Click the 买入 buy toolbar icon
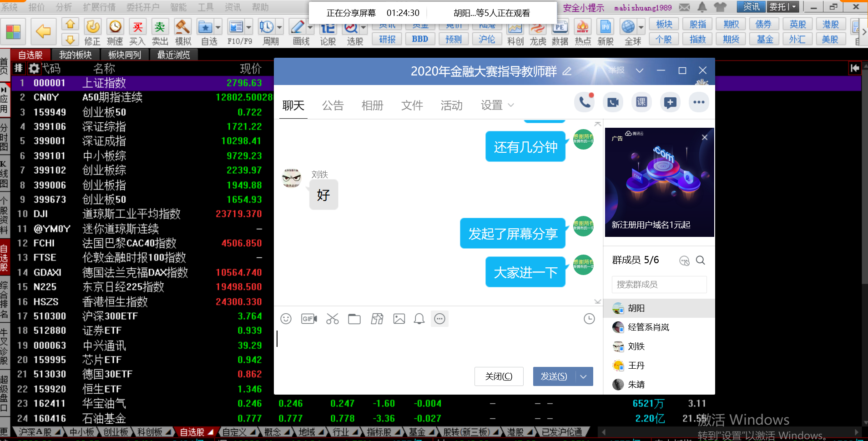Screen dimensions: 868x441 (x=137, y=32)
